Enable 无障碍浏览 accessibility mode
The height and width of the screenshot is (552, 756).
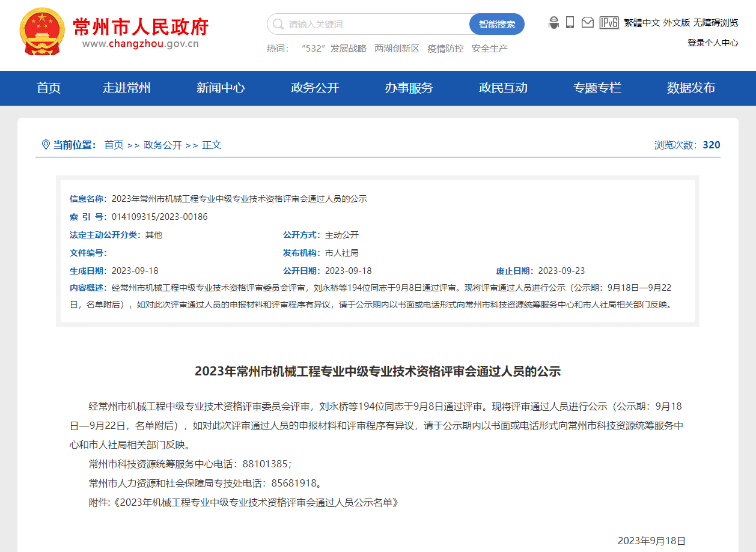tap(715, 23)
